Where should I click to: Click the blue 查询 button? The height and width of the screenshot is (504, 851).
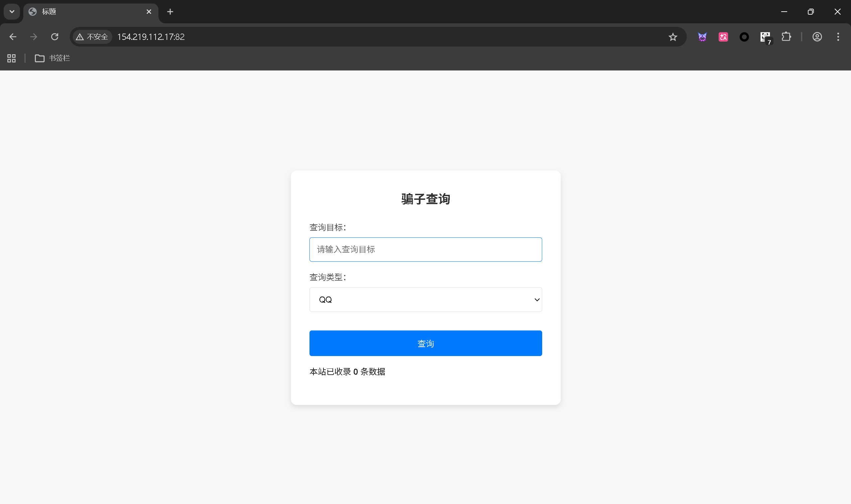tap(425, 343)
